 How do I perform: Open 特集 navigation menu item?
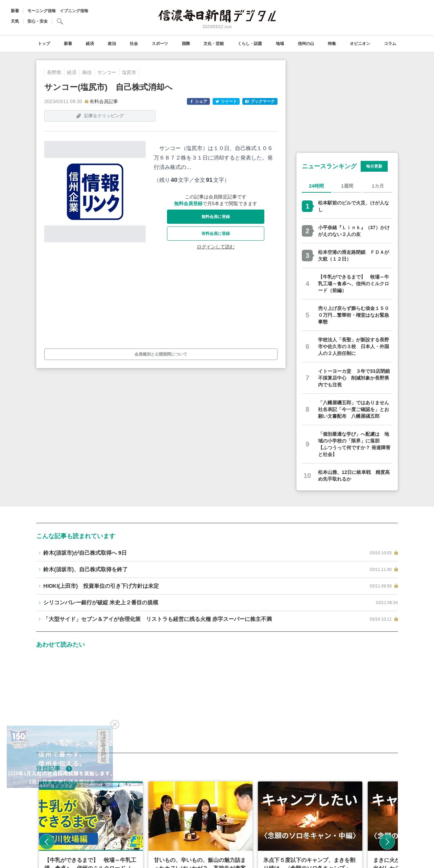click(332, 44)
